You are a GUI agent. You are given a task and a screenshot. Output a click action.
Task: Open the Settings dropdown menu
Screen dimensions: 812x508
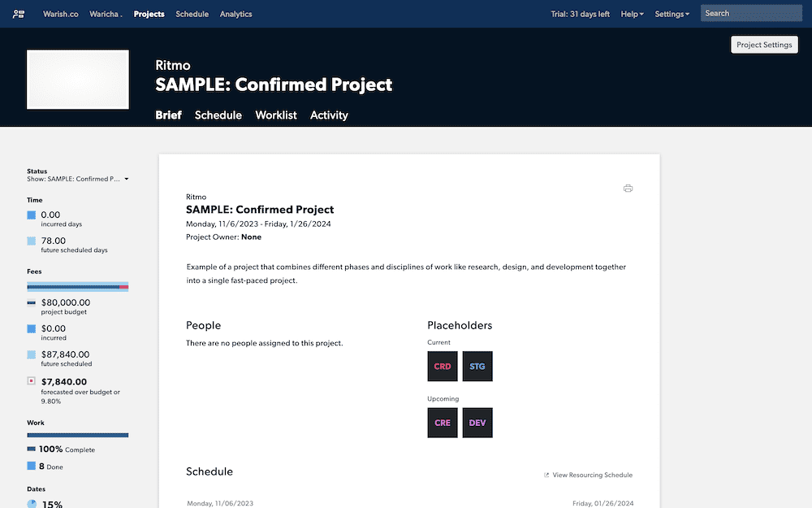point(672,14)
